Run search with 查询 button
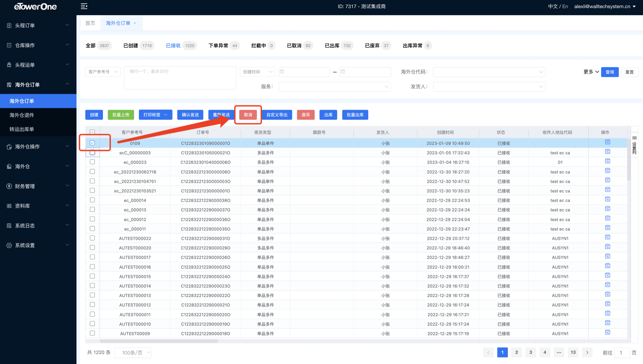The image size is (643, 364). [x=610, y=72]
